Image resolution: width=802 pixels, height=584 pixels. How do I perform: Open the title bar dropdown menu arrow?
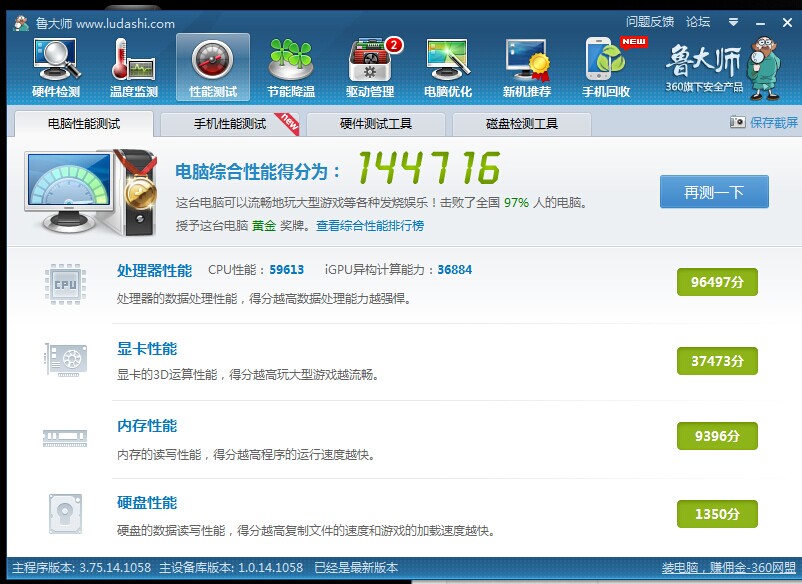pos(733,22)
